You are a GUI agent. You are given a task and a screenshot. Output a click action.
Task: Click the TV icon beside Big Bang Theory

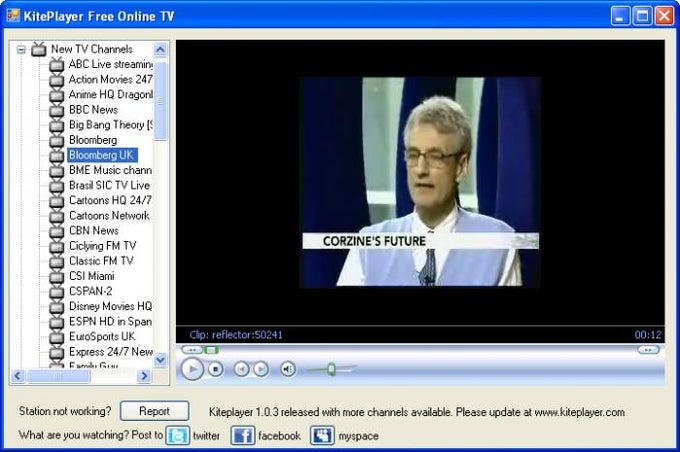pos(56,125)
